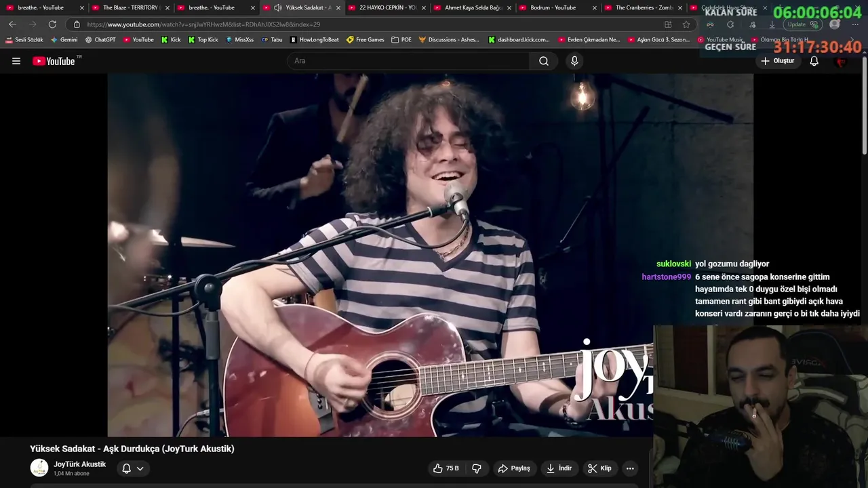Share the video with Paylaş
The image size is (868, 488).
click(x=513, y=468)
